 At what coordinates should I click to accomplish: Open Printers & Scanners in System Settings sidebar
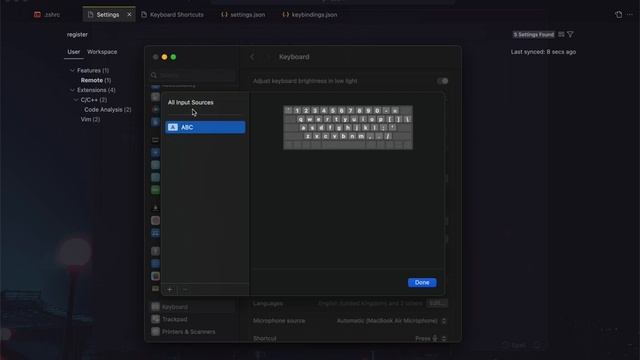click(x=192, y=332)
